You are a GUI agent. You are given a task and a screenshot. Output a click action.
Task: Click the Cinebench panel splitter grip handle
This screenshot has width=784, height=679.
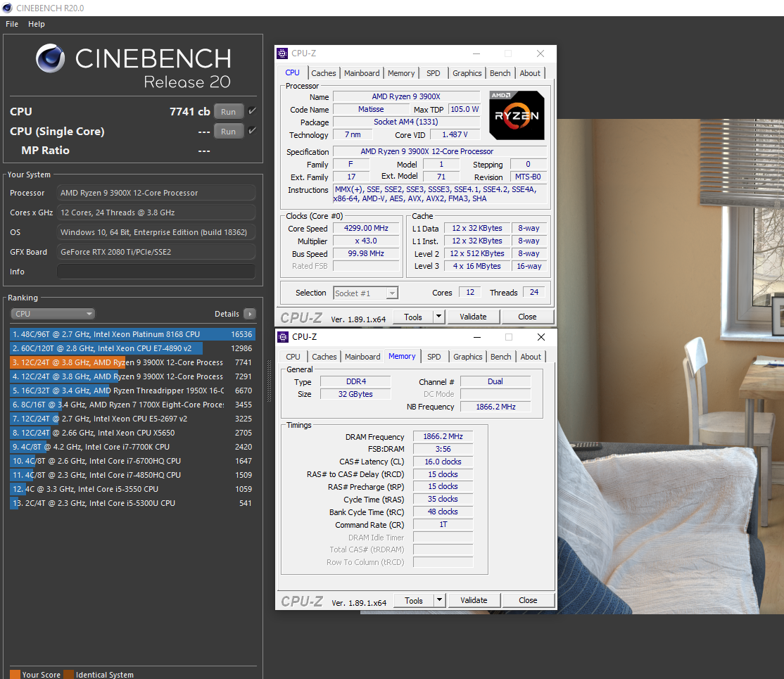point(269,381)
